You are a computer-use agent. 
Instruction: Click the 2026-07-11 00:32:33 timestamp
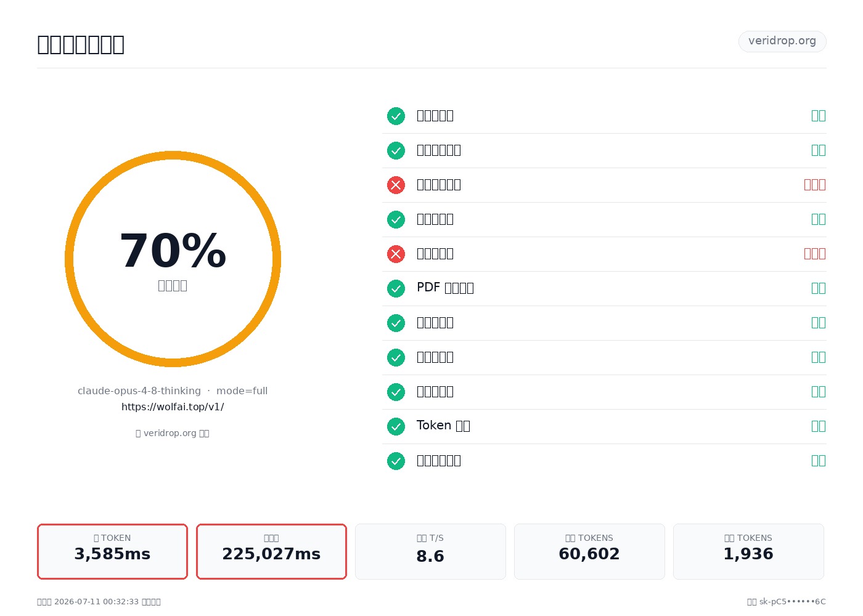pyautogui.click(x=97, y=602)
